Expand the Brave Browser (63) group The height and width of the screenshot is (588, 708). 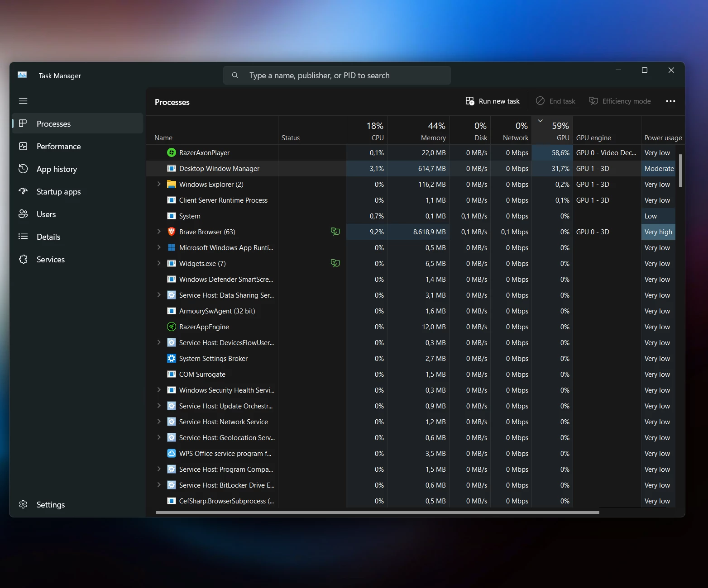[x=159, y=232]
